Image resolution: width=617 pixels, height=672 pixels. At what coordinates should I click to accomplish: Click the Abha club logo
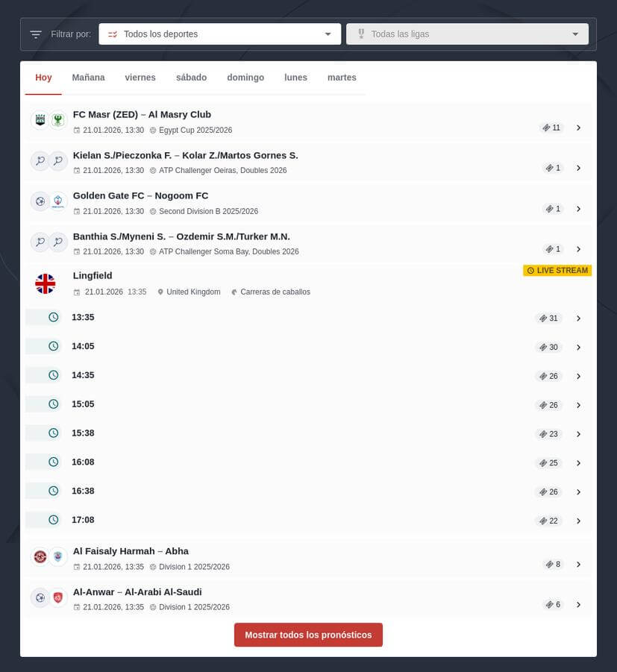(58, 556)
